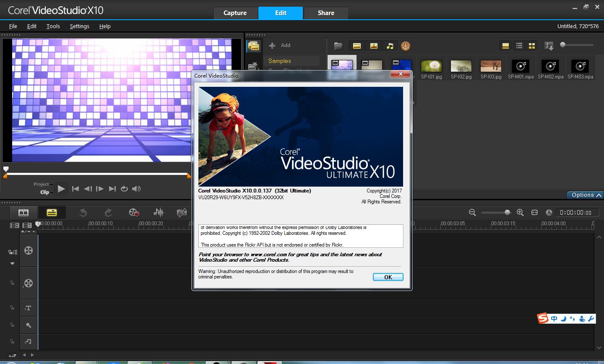This screenshot has height=364, width=604.
Task: Open the ripple editing dropdown arrow
Action: (x=12, y=264)
